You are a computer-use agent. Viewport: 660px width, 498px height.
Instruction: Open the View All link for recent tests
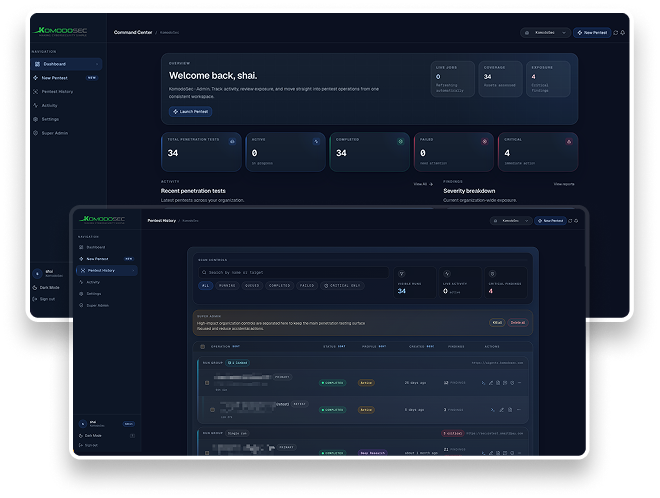(423, 184)
